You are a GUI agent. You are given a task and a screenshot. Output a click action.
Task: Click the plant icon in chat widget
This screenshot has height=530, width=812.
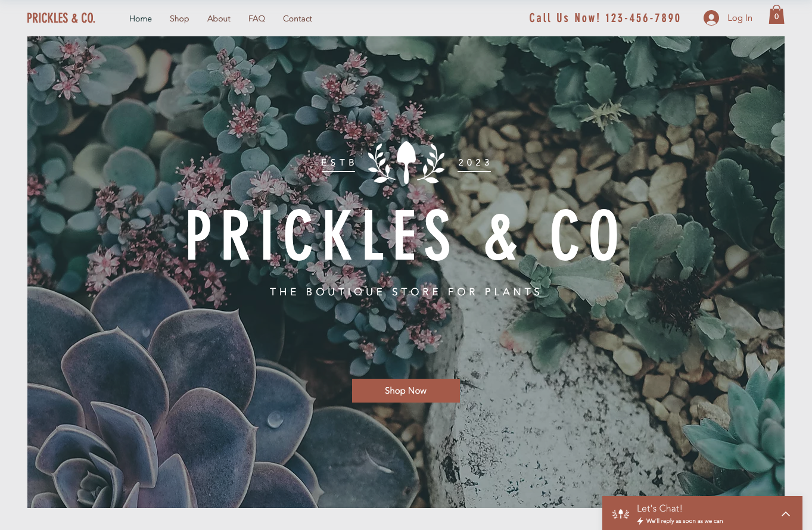(x=621, y=513)
